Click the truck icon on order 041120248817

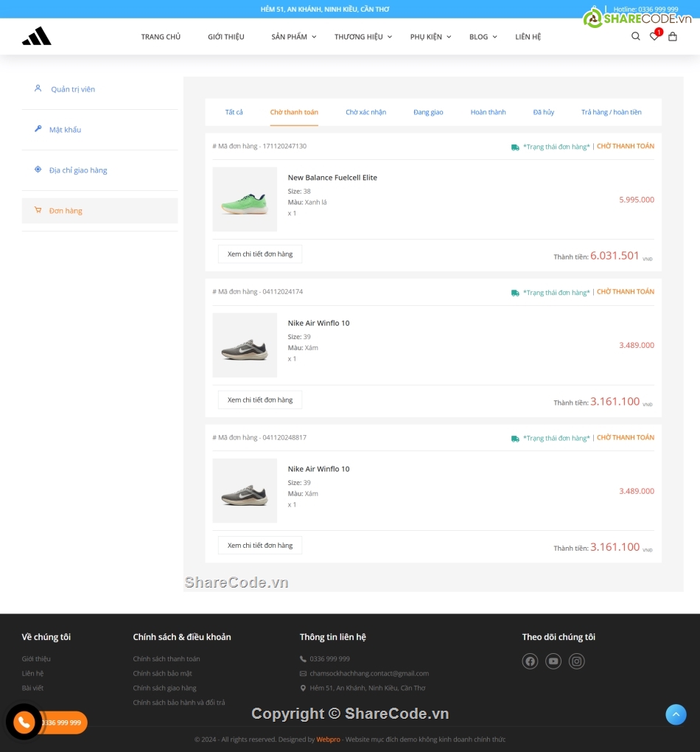point(515,439)
